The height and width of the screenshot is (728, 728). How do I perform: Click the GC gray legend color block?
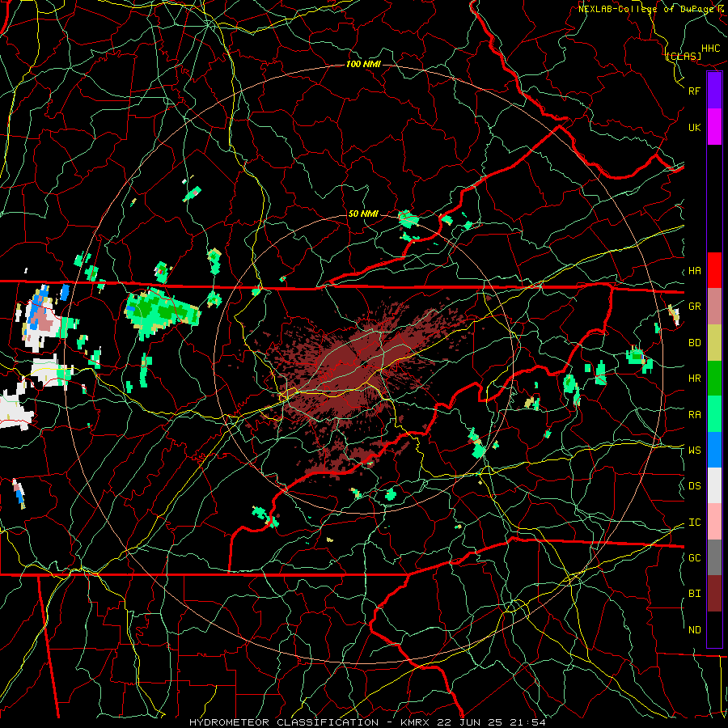point(714,557)
